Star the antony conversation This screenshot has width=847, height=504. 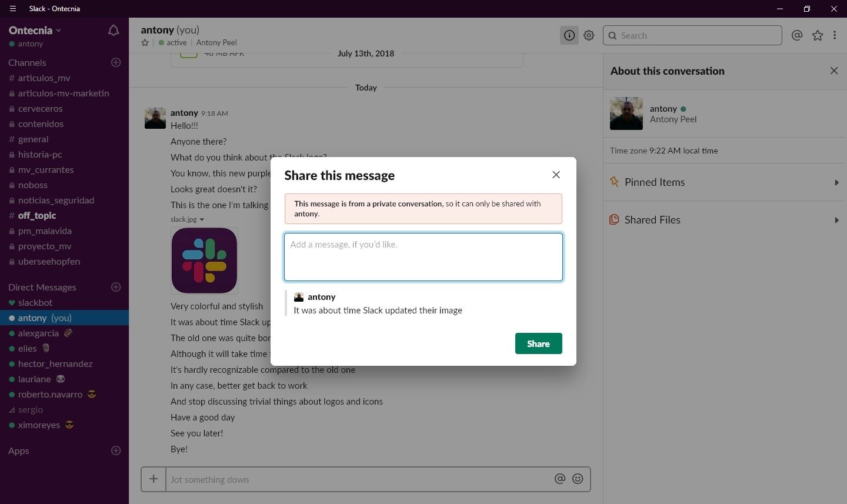point(145,42)
